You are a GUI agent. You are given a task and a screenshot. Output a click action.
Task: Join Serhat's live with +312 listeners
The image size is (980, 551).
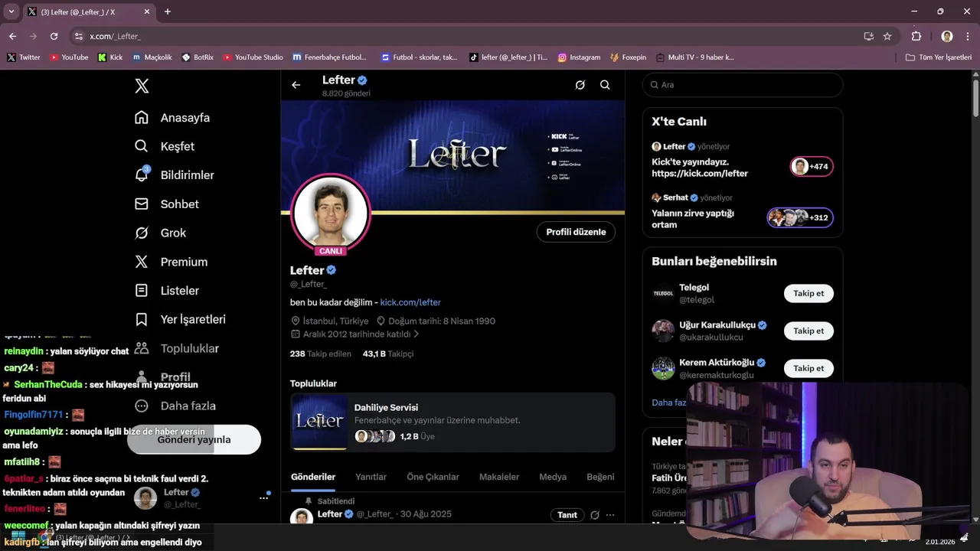pos(800,217)
